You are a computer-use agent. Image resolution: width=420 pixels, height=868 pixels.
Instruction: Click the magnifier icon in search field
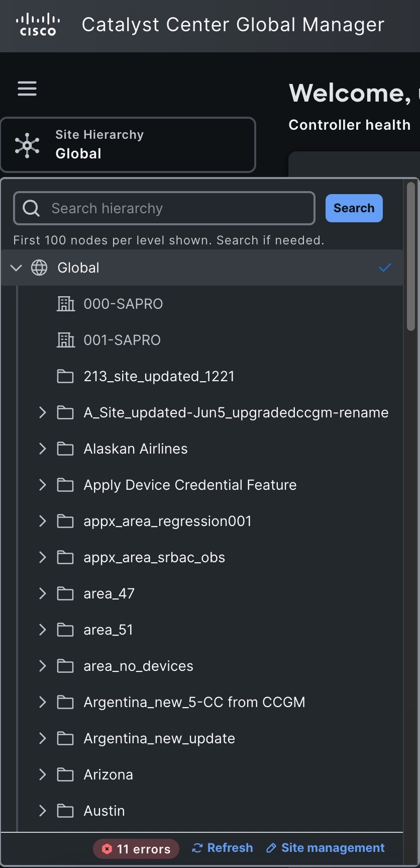pyautogui.click(x=31, y=208)
